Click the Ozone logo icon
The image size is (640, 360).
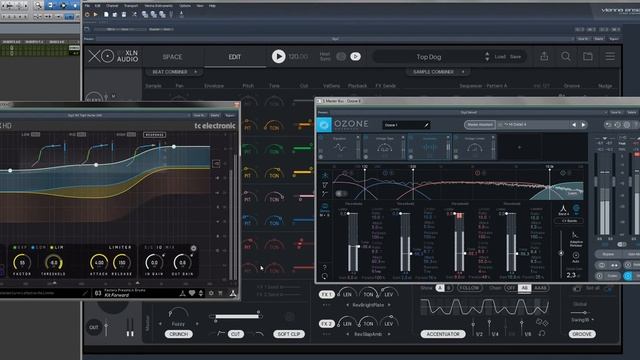(x=324, y=124)
